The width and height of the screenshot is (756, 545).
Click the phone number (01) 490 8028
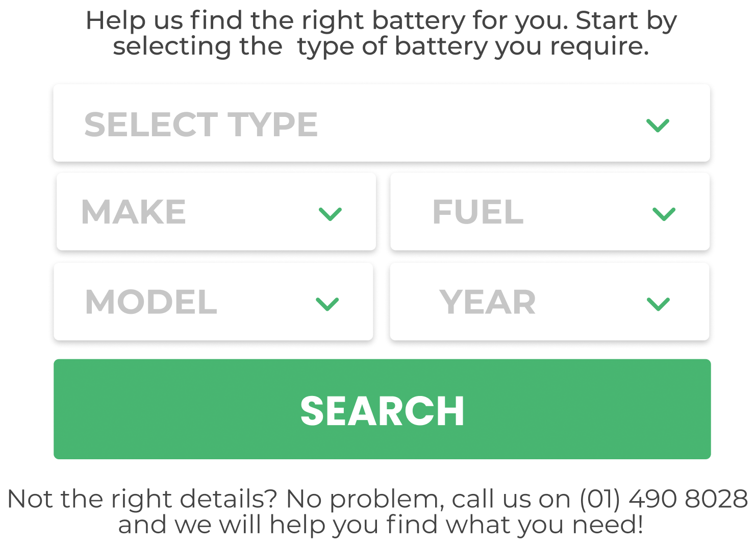tap(663, 499)
